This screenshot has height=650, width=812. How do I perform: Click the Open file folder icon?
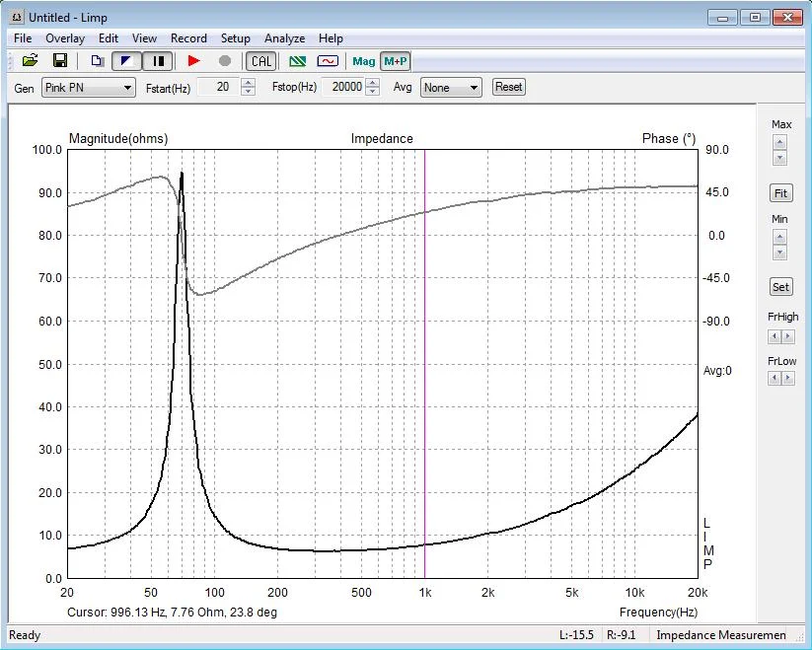click(30, 61)
